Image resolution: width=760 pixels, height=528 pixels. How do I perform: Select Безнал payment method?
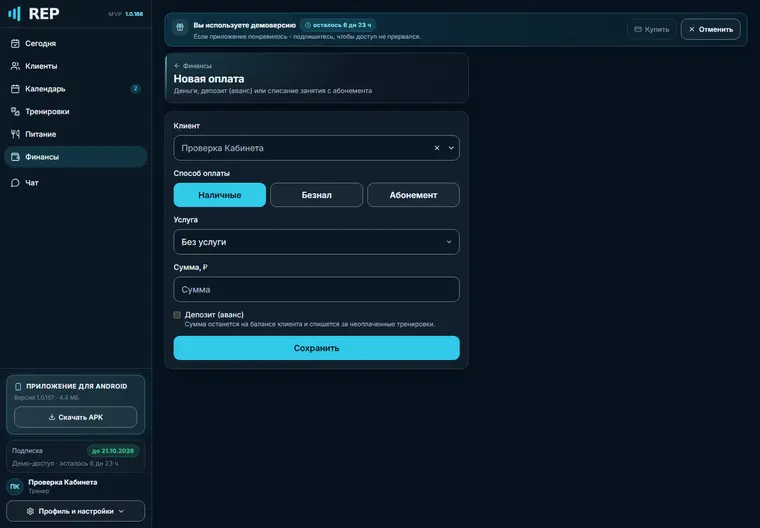[317, 195]
